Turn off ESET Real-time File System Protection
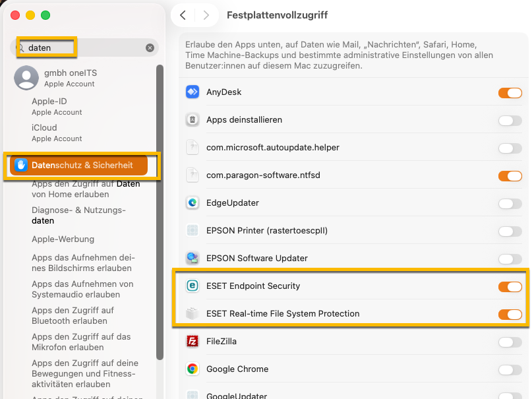Image resolution: width=532 pixels, height=399 pixels. tap(510, 315)
